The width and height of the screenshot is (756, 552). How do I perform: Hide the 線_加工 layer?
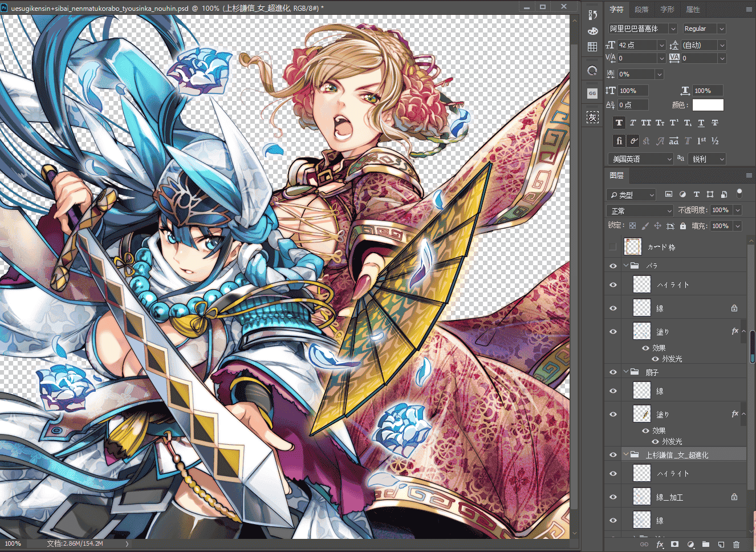(x=613, y=497)
